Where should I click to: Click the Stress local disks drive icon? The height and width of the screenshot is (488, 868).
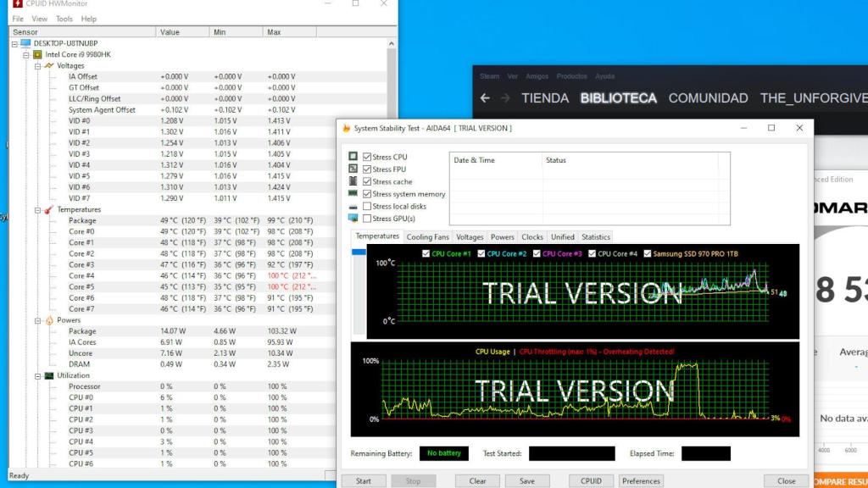click(353, 205)
